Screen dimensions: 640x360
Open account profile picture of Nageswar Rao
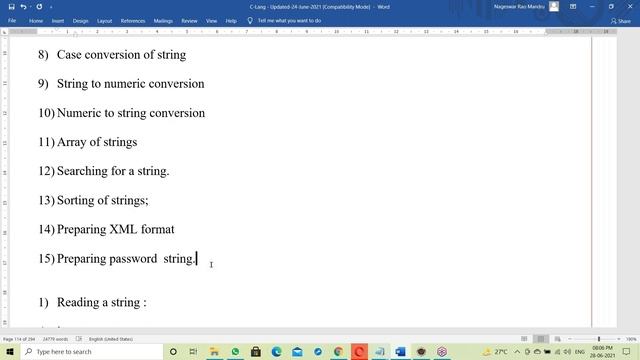pos(554,7)
